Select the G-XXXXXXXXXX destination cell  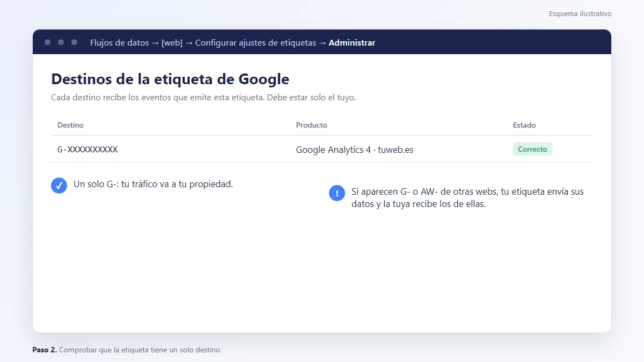point(87,150)
